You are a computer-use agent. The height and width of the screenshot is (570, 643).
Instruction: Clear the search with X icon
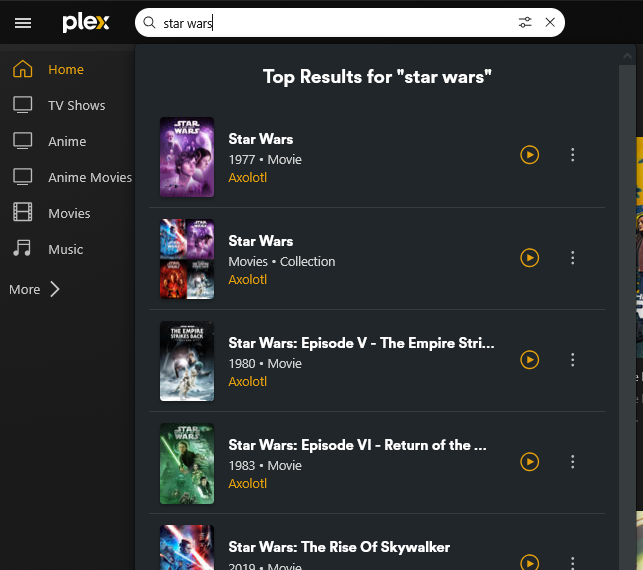pyautogui.click(x=550, y=22)
